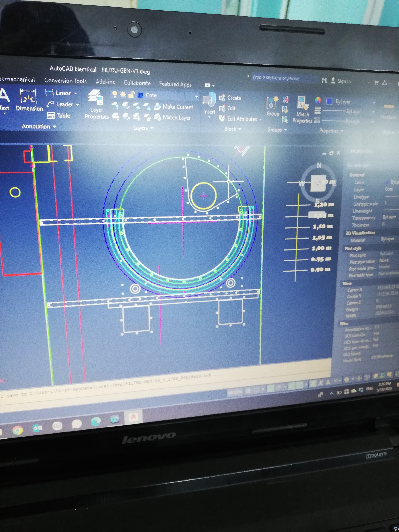Expand the Layers panel

tap(143, 128)
